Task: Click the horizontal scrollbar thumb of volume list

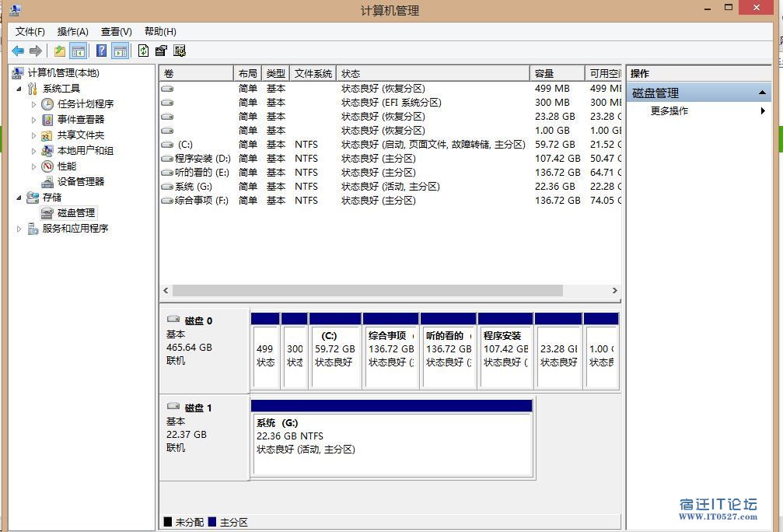Action: [368, 290]
